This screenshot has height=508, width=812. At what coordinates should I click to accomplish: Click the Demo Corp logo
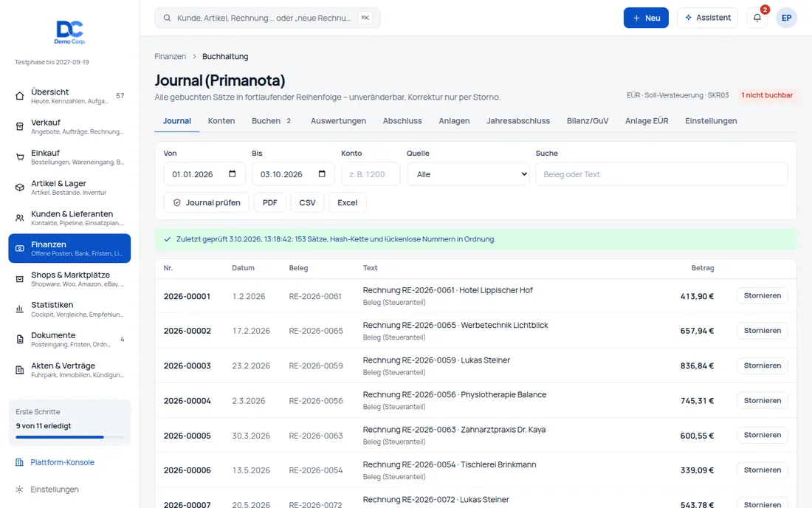(x=69, y=32)
